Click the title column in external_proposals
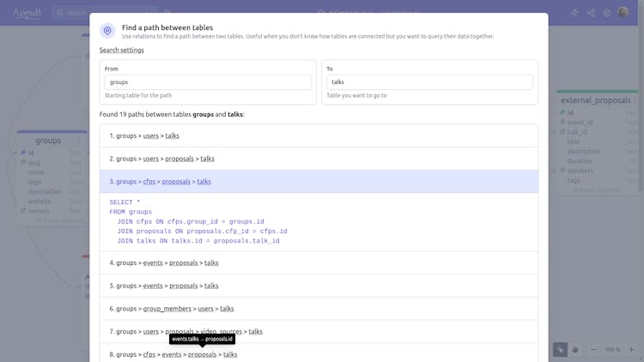 pyautogui.click(x=573, y=142)
